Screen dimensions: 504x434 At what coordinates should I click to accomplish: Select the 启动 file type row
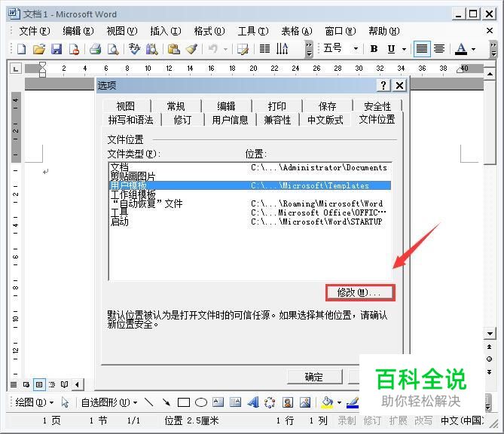[250, 222]
